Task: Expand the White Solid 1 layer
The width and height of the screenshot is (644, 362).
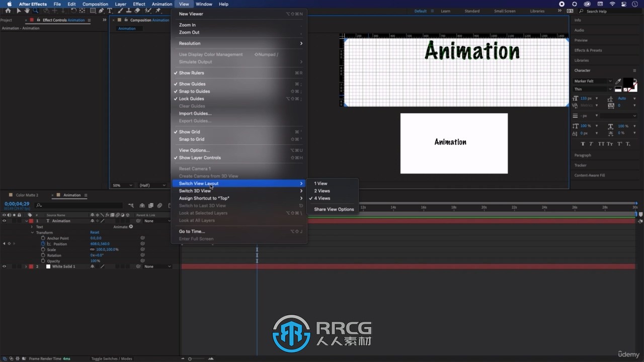Action: coord(26,266)
